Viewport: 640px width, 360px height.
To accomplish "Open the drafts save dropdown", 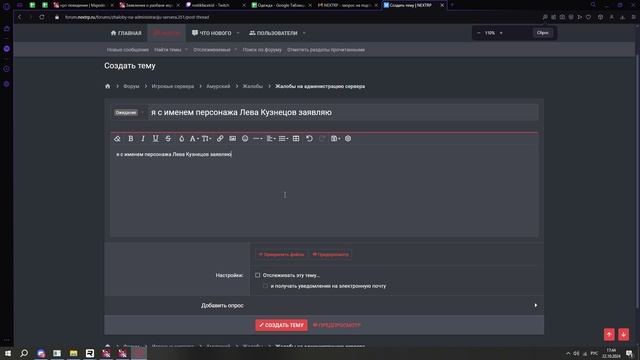I will (x=335, y=139).
